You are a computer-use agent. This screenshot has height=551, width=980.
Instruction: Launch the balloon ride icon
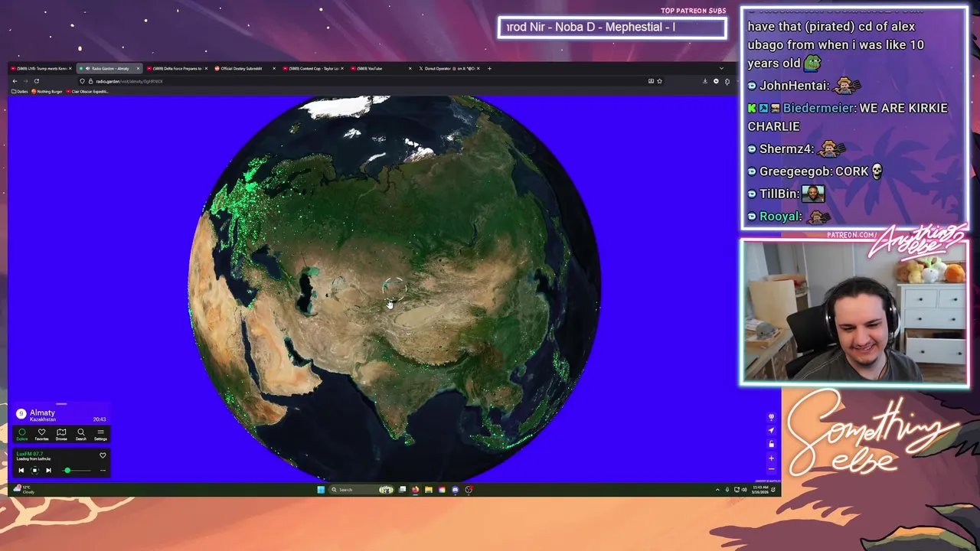click(772, 416)
